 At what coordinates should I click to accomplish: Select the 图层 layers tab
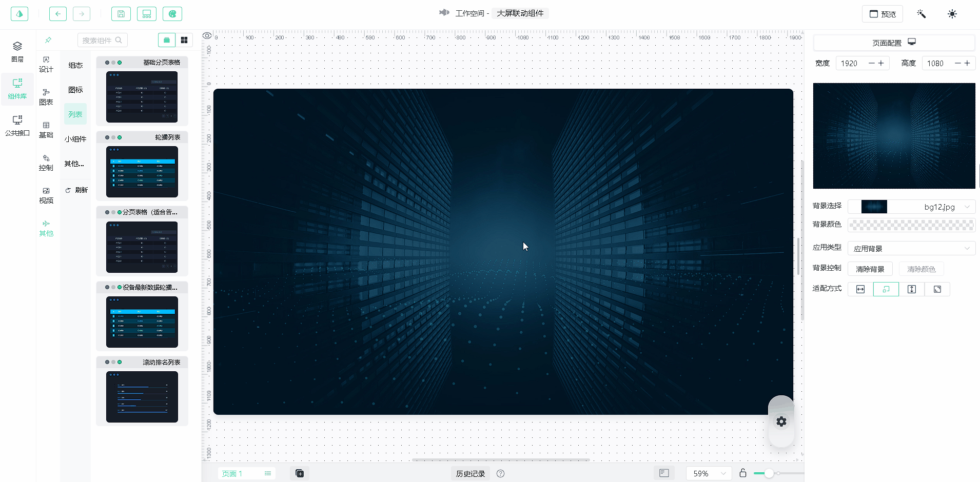[x=17, y=52]
